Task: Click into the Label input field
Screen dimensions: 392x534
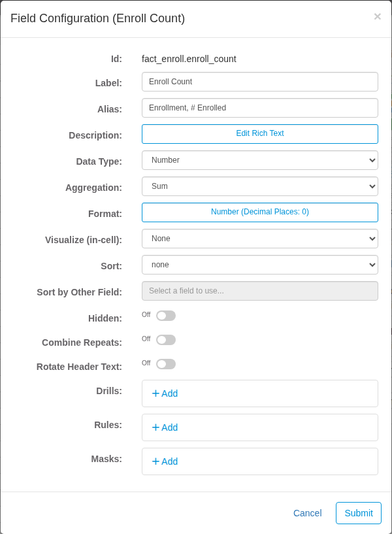Action: (260, 82)
